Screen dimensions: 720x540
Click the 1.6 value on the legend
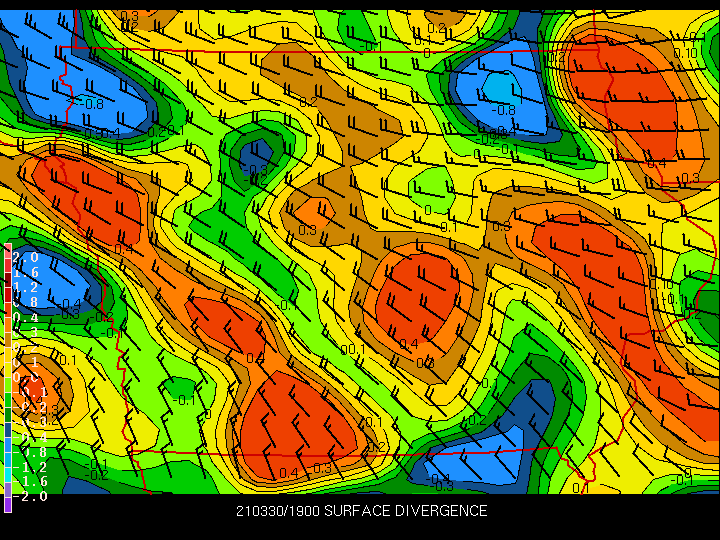click(x=25, y=273)
